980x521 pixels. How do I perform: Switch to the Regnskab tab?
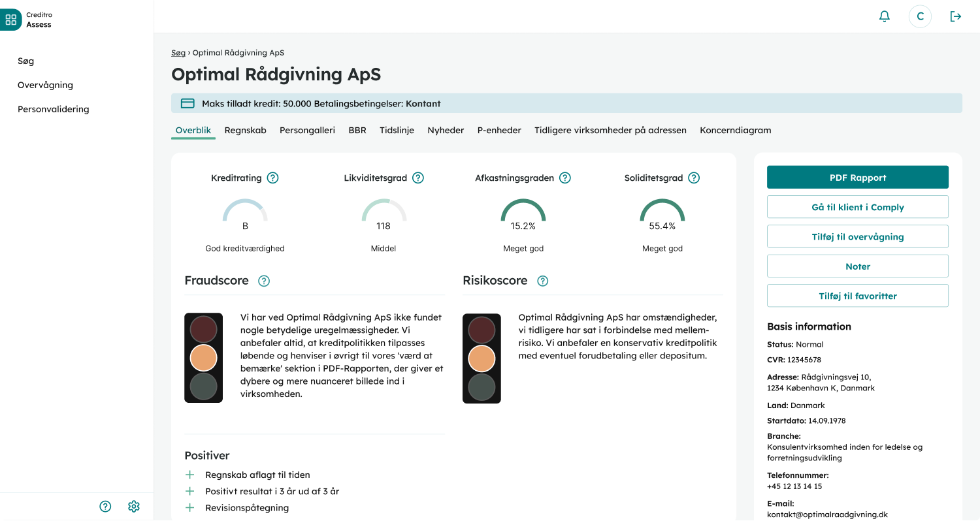pos(246,130)
